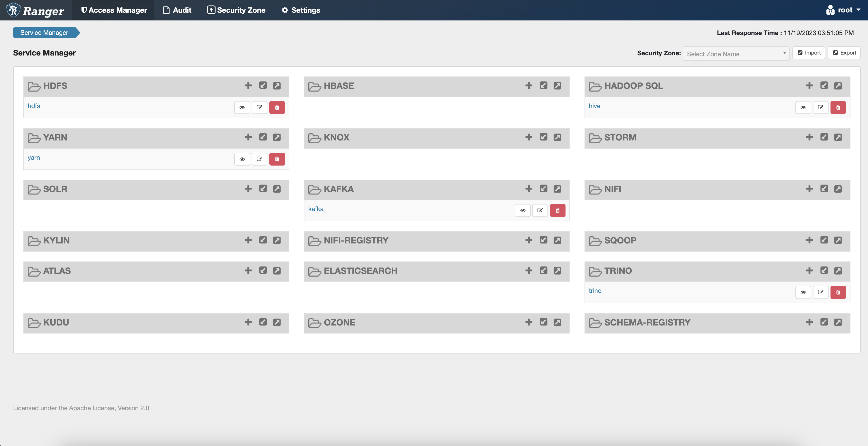
Task: Expand the root user menu
Action: 844,10
